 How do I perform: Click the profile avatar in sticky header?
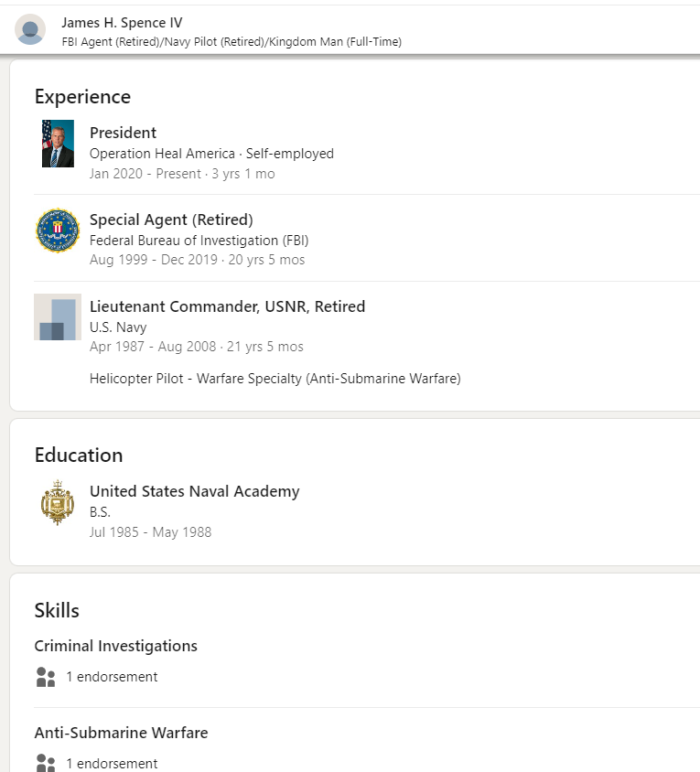pos(30,30)
